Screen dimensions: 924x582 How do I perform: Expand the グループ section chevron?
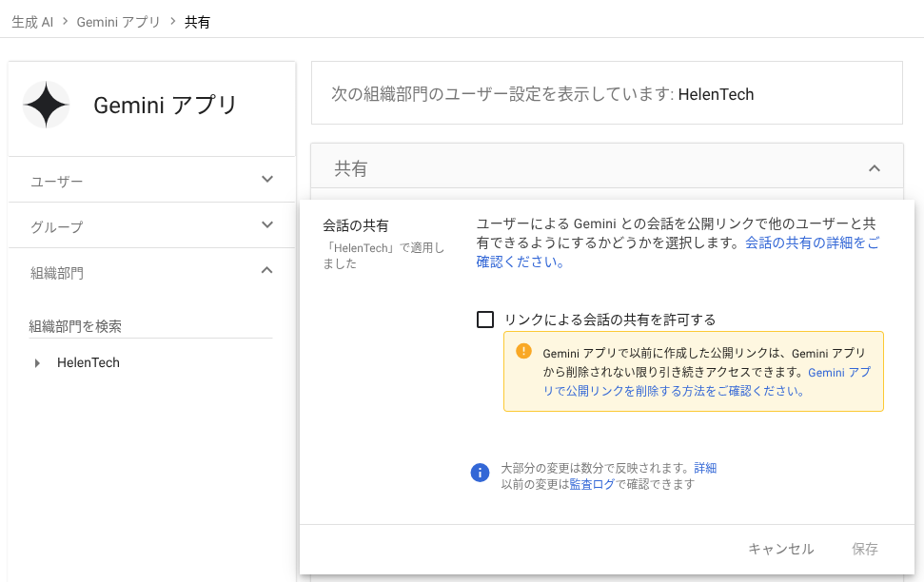tap(267, 225)
